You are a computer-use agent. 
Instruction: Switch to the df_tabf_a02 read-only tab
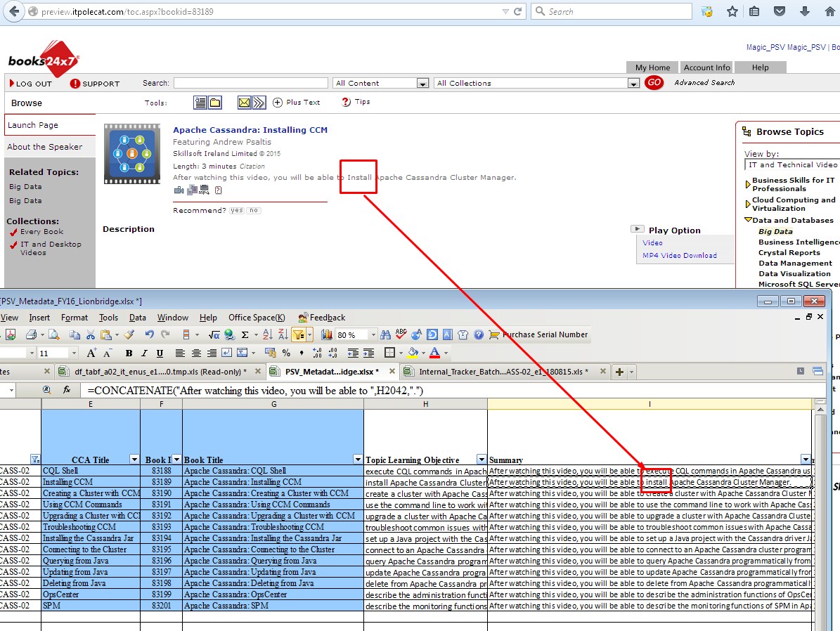(160, 372)
